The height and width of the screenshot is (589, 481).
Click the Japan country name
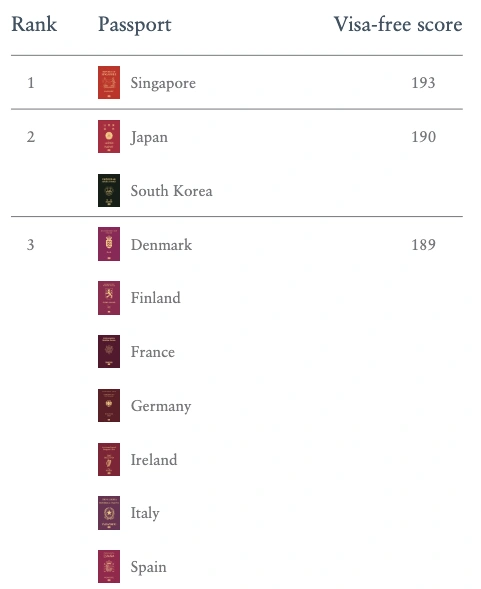(149, 137)
